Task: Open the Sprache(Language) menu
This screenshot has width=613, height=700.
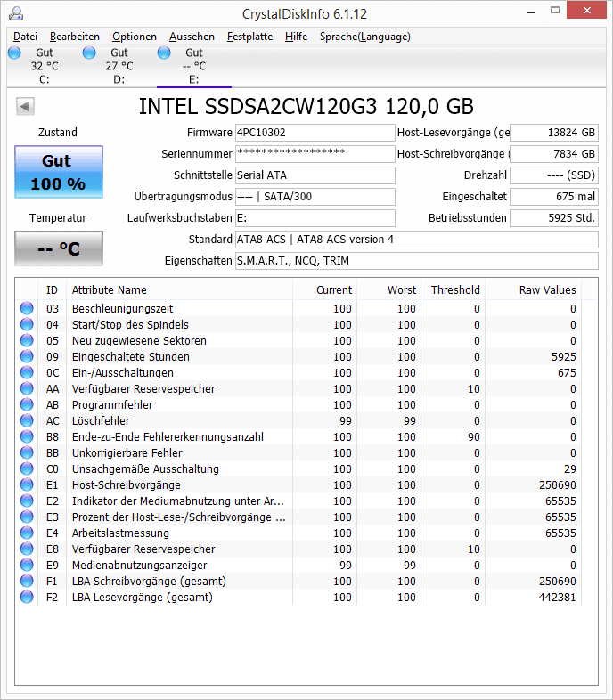Action: pos(364,37)
